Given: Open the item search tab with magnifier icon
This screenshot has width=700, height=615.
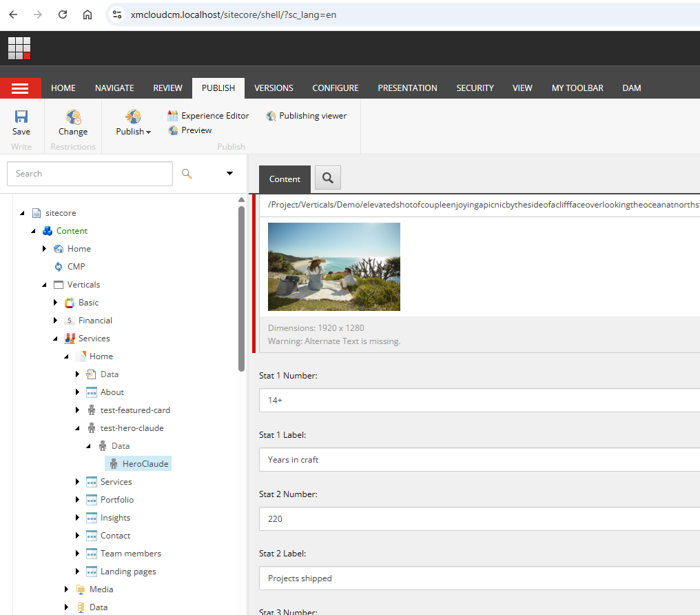Looking at the screenshot, I should [327, 177].
